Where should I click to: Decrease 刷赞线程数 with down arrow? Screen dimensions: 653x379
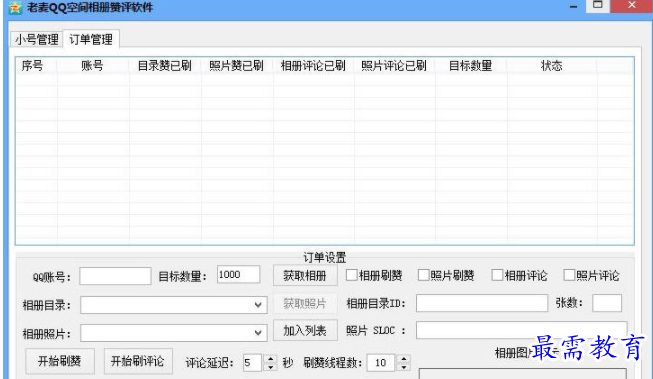(404, 367)
